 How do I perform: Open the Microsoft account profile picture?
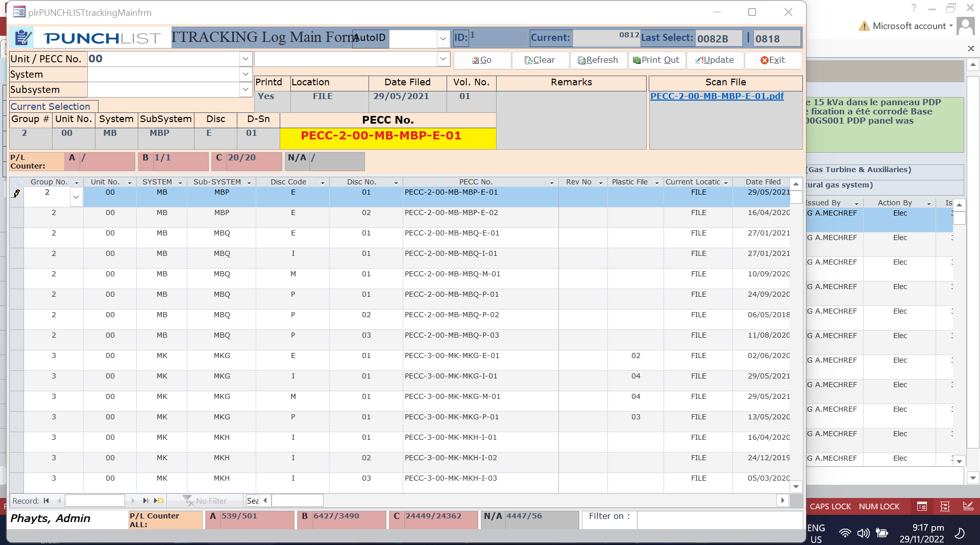pos(966,26)
